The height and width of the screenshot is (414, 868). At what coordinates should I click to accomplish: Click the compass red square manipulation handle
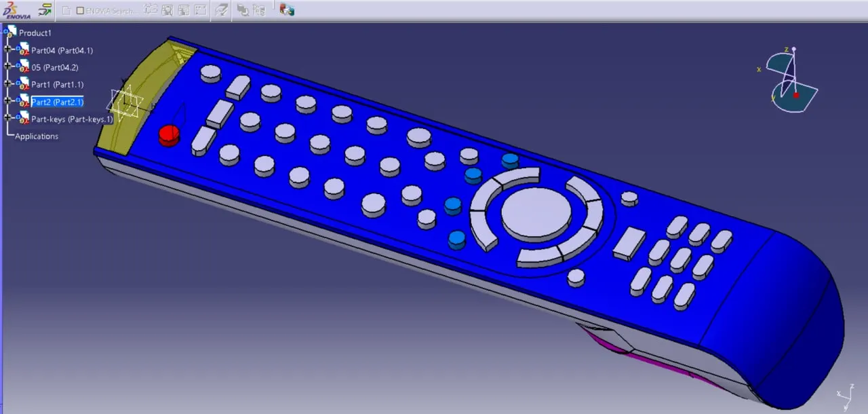coord(796,95)
